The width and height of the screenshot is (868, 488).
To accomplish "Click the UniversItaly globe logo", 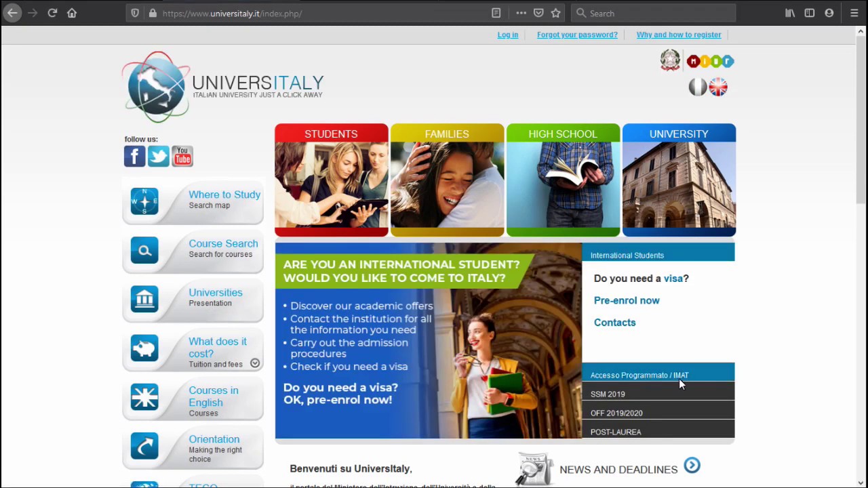I will point(157,87).
